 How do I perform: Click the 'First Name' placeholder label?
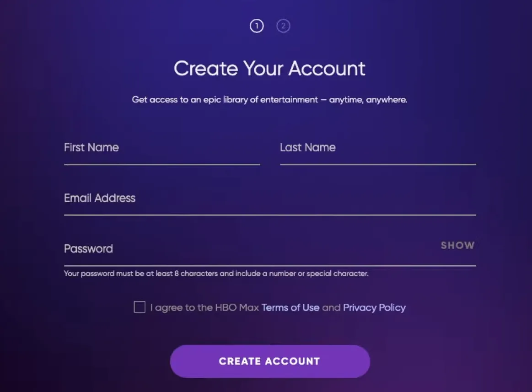[91, 147]
